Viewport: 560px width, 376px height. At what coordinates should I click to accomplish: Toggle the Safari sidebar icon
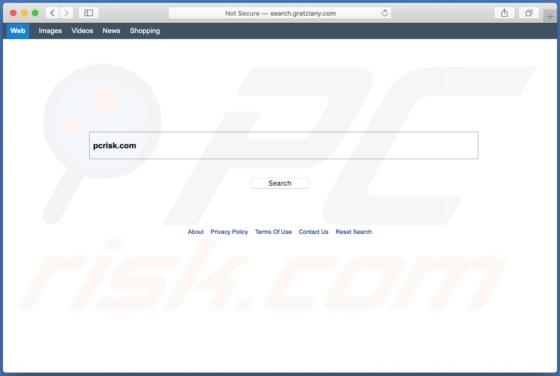point(89,13)
